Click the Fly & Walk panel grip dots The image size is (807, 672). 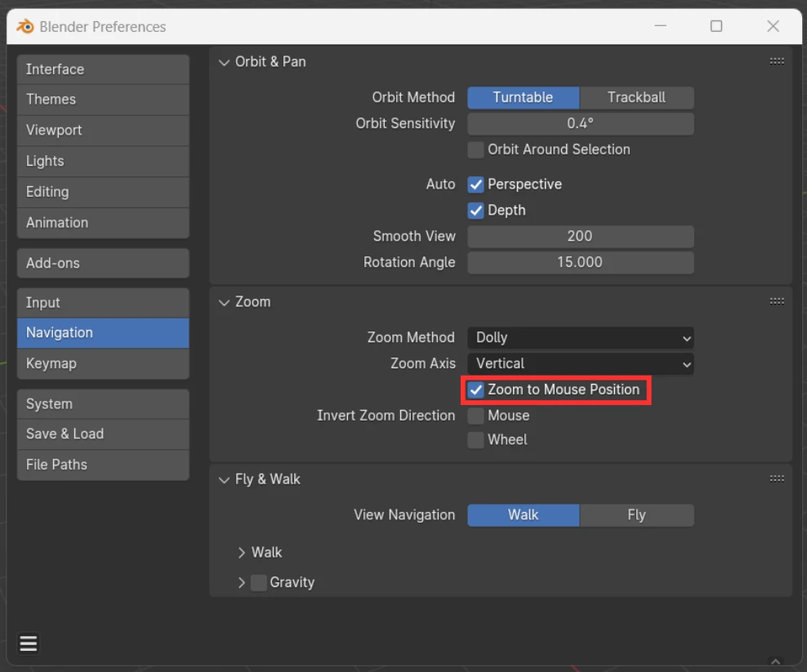coord(777,478)
